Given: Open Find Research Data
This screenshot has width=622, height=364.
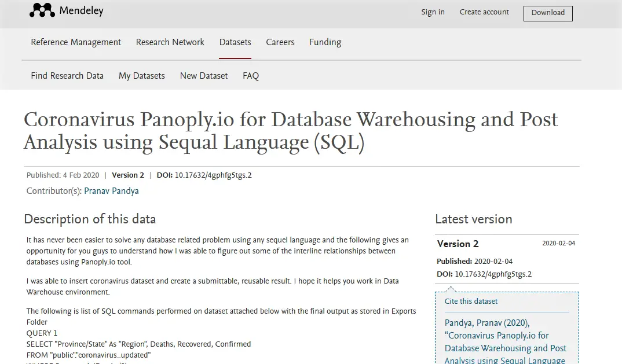Looking at the screenshot, I should pyautogui.click(x=67, y=76).
